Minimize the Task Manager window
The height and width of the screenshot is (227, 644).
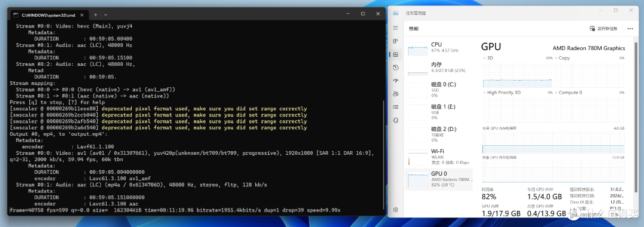(x=600, y=10)
